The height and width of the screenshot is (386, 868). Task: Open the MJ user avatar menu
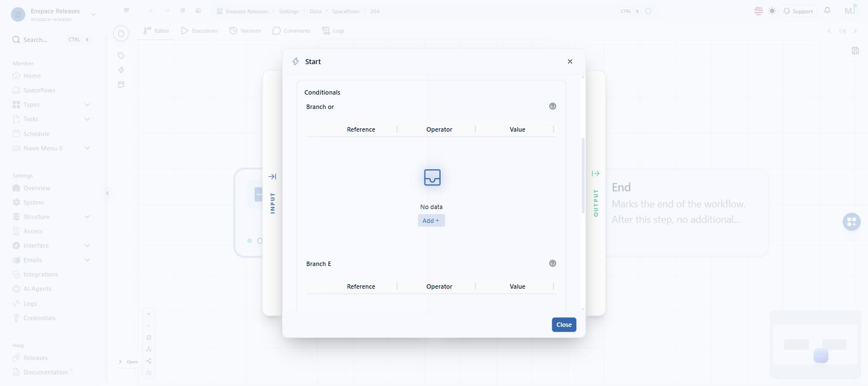[x=850, y=11]
